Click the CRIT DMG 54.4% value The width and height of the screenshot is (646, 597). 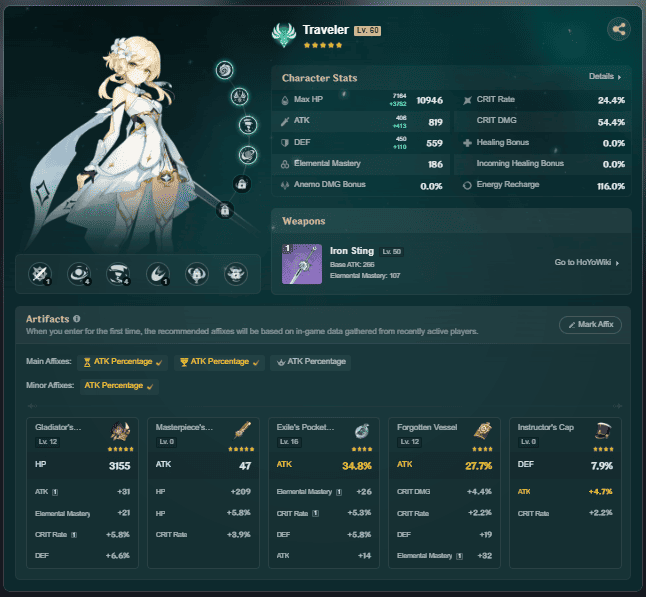point(611,122)
